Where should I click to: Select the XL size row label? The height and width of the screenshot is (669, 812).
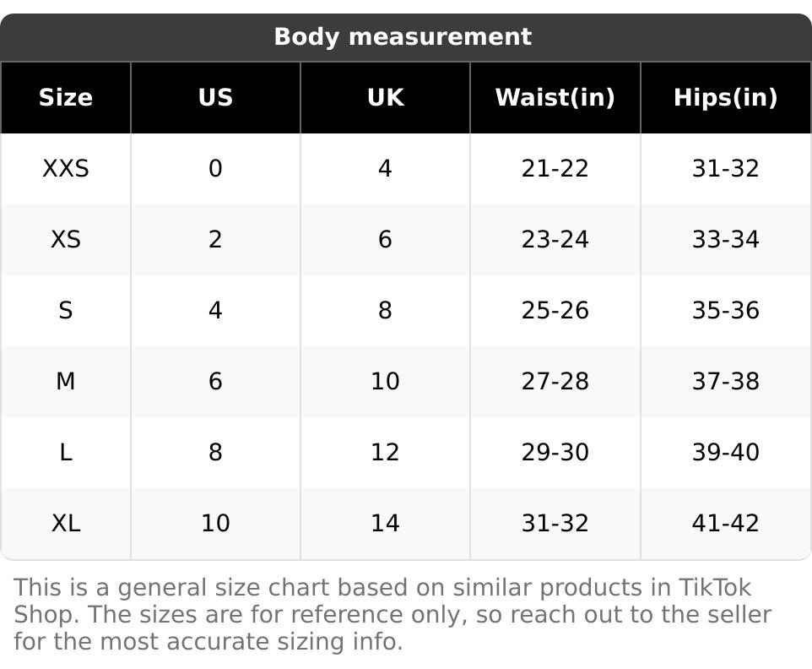(66, 524)
